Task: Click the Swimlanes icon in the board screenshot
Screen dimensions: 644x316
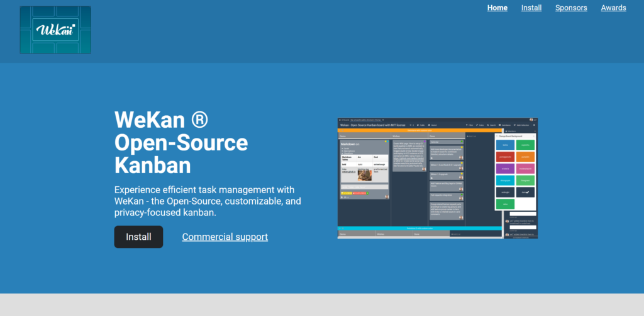Action: coord(503,125)
